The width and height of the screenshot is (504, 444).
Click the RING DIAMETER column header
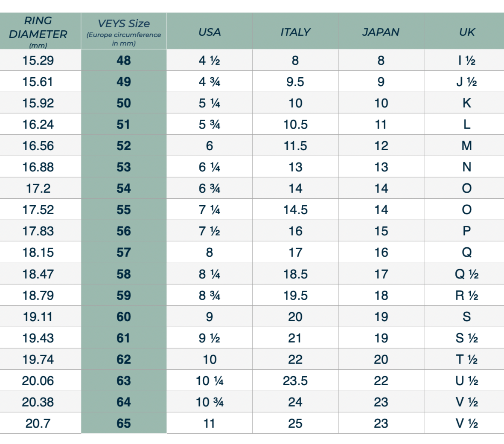click(x=38, y=31)
